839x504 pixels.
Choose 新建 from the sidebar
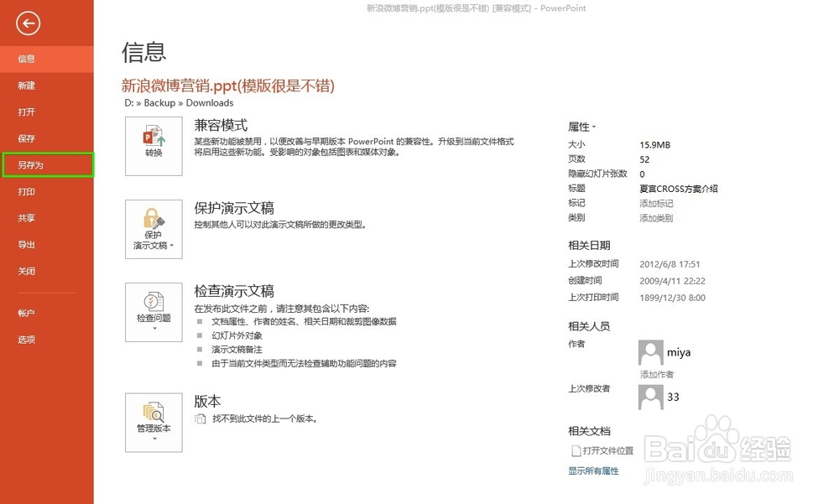click(x=46, y=86)
